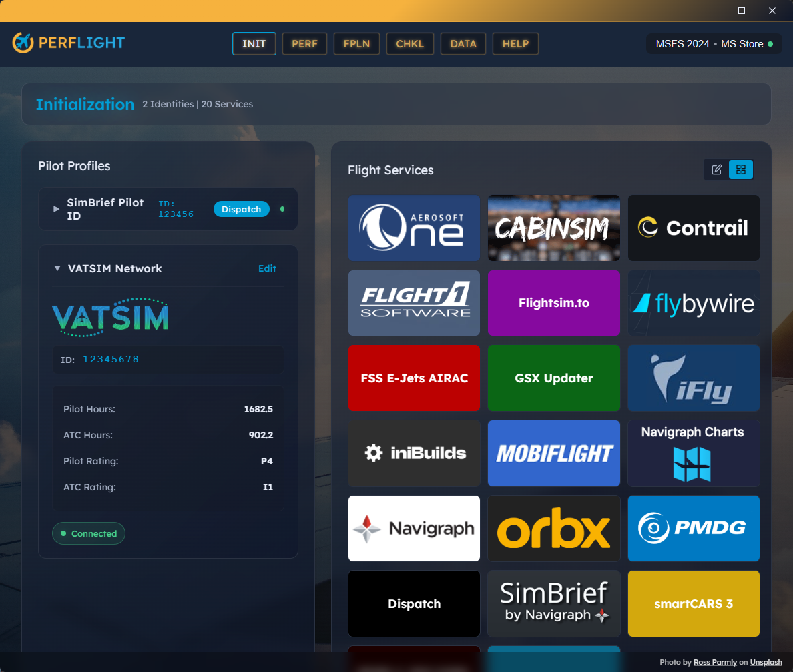
Task: Edit the VATSIM network details
Action: coord(267,268)
